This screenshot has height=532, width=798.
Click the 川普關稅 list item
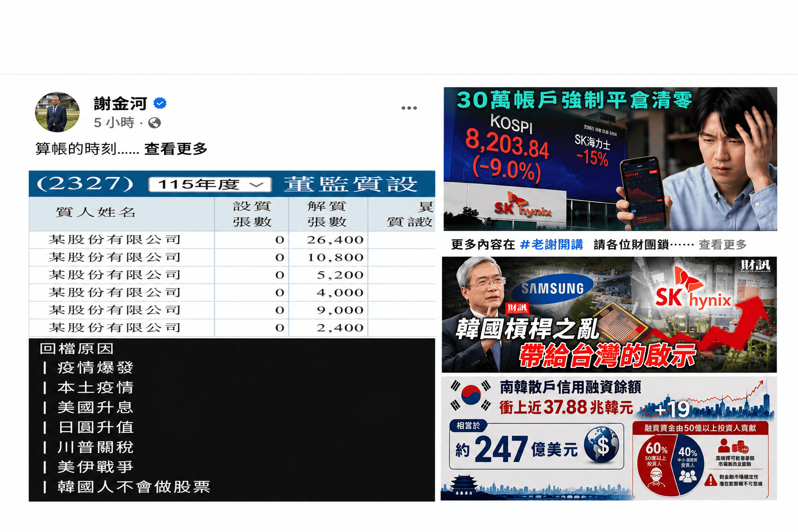click(96, 447)
